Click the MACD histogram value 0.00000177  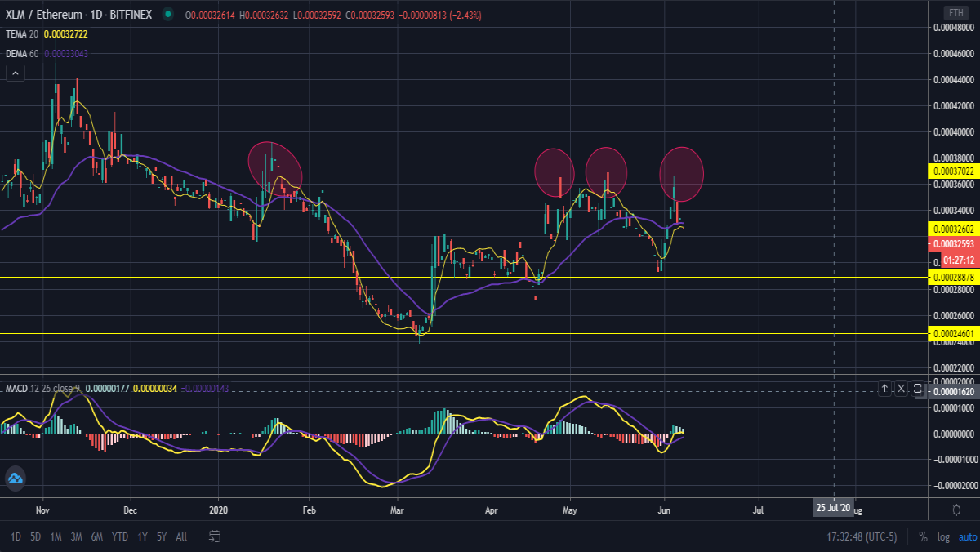pos(108,388)
